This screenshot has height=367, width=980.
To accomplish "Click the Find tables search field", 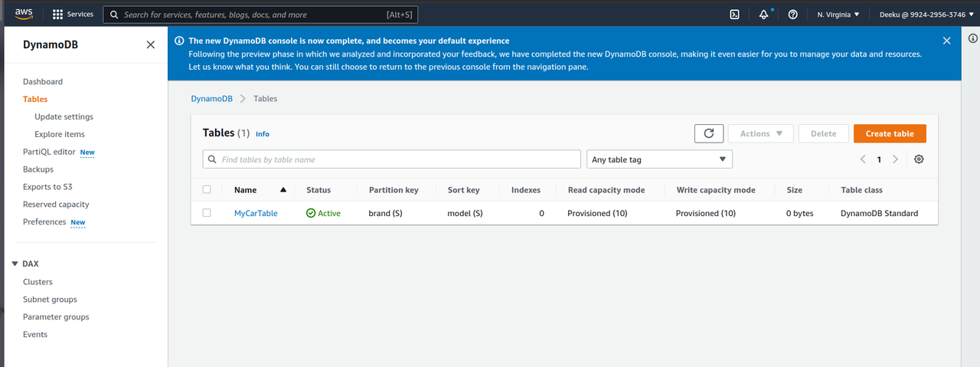I will pyautogui.click(x=392, y=159).
